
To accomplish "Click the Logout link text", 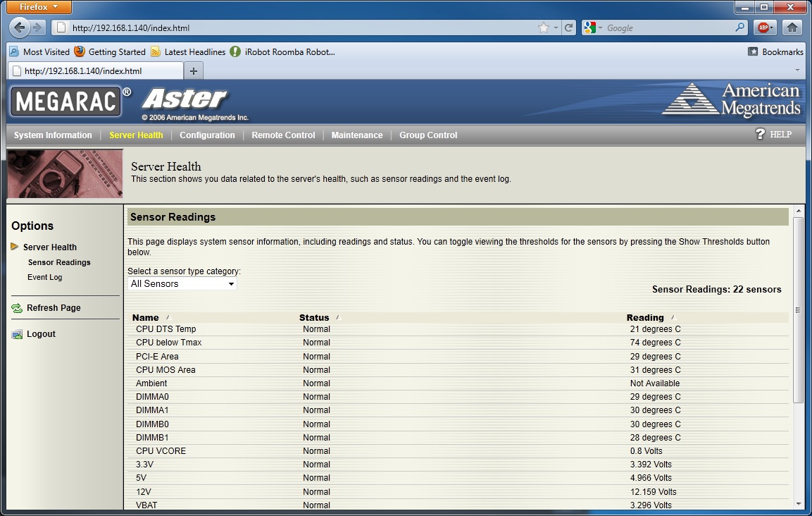I will pyautogui.click(x=41, y=334).
